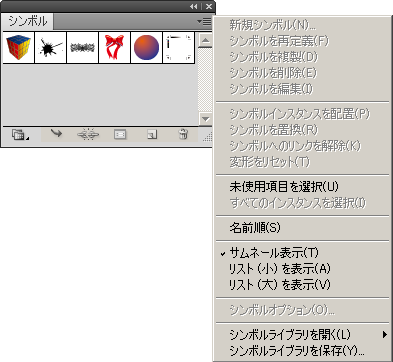The image size is (393, 362).
Task: Click the Place Symbol Instance arrow icon
Action: (x=56, y=134)
